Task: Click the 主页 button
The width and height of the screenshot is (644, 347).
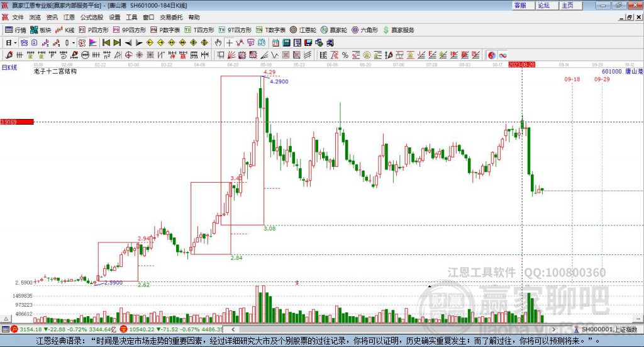Action: 570,5
